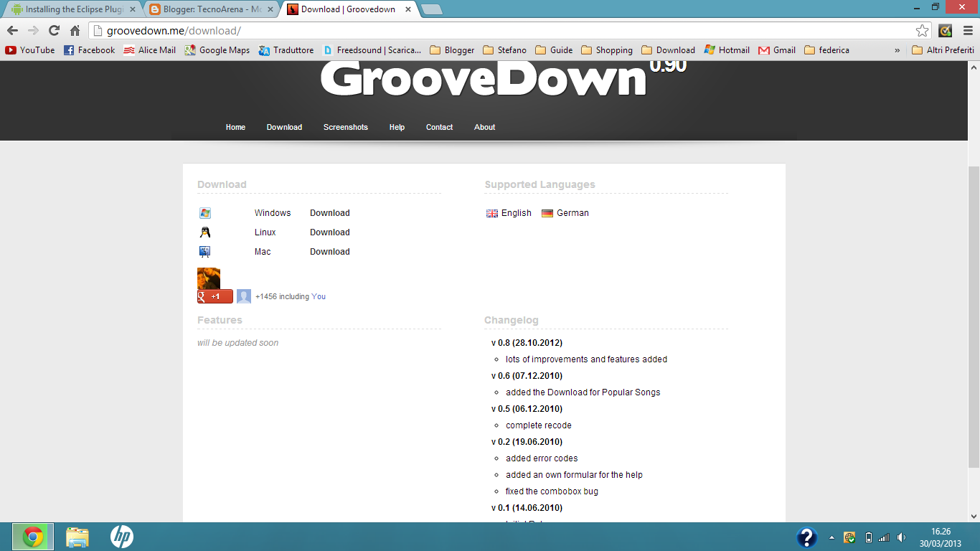The height and width of the screenshot is (551, 980).
Task: Click the volume speaker tray icon
Action: pyautogui.click(x=901, y=537)
